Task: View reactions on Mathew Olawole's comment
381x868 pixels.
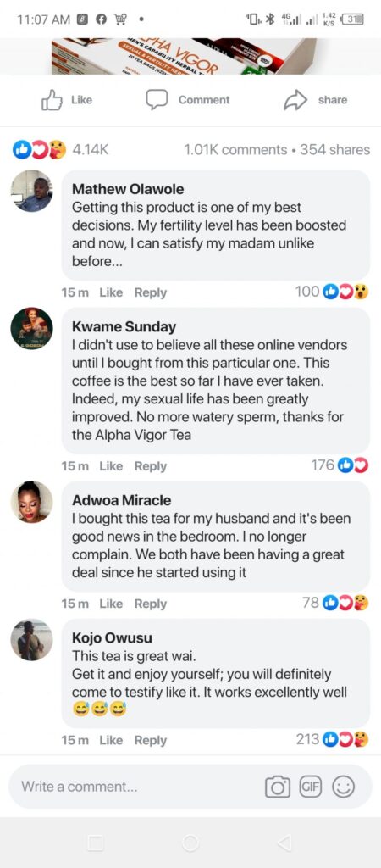Action: tap(332, 292)
